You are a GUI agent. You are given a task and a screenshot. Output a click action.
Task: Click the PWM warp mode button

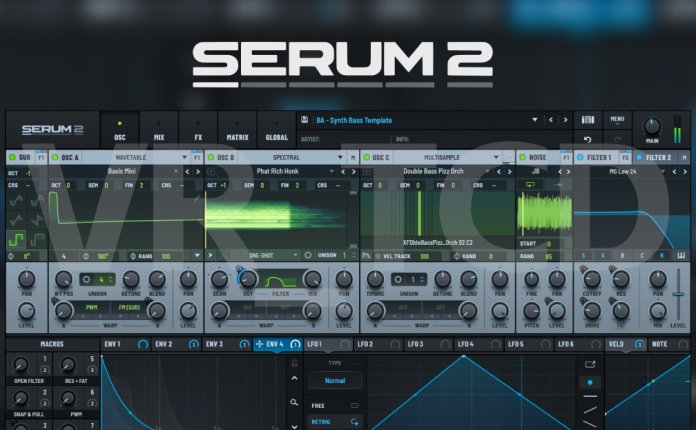point(91,308)
